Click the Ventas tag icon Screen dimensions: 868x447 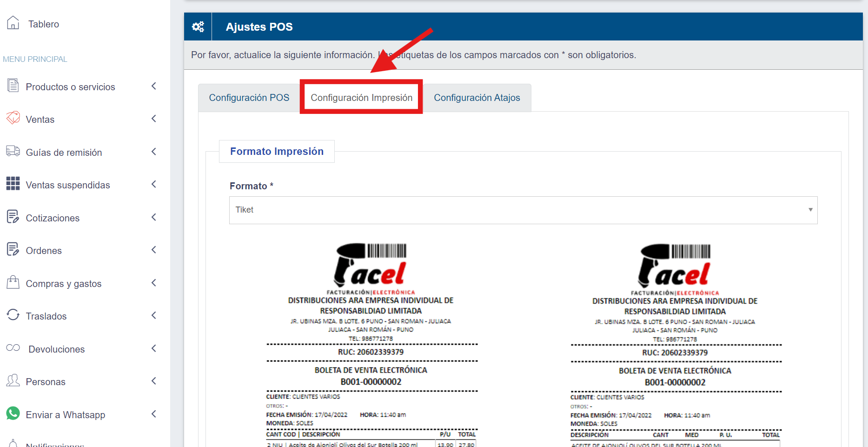pyautogui.click(x=13, y=118)
